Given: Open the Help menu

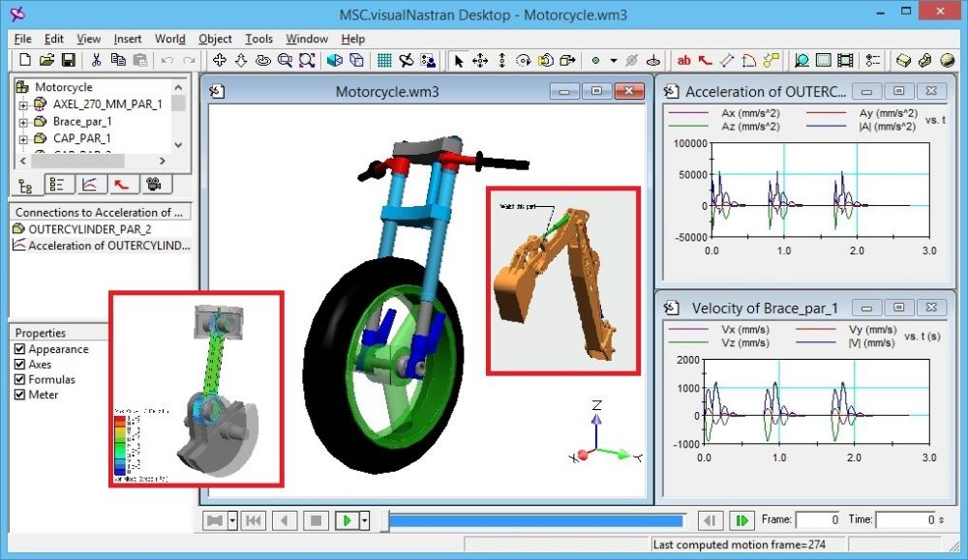Looking at the screenshot, I should point(353,39).
